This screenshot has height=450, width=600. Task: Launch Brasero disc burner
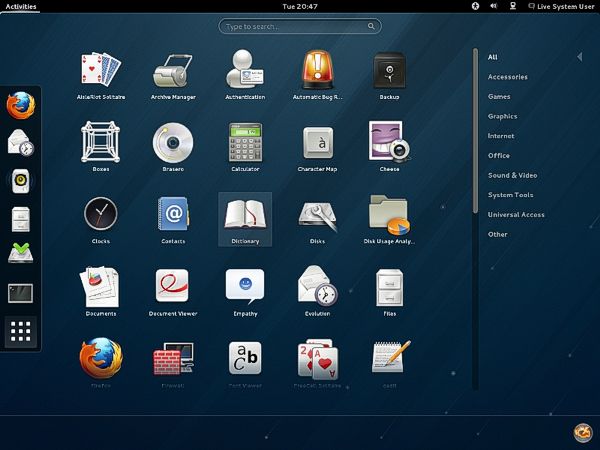coord(173,147)
